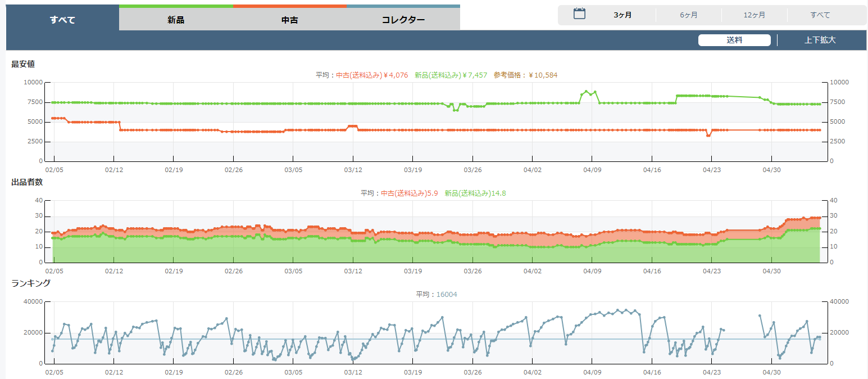Image resolution: width=868 pixels, height=379 pixels.
Task: Click the 参考価格 ¥10,584 legend label
Action: 525,75
